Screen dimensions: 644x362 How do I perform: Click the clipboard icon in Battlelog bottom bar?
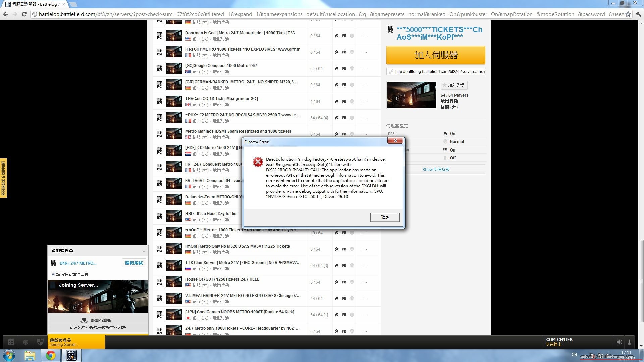pyautogui.click(x=11, y=342)
